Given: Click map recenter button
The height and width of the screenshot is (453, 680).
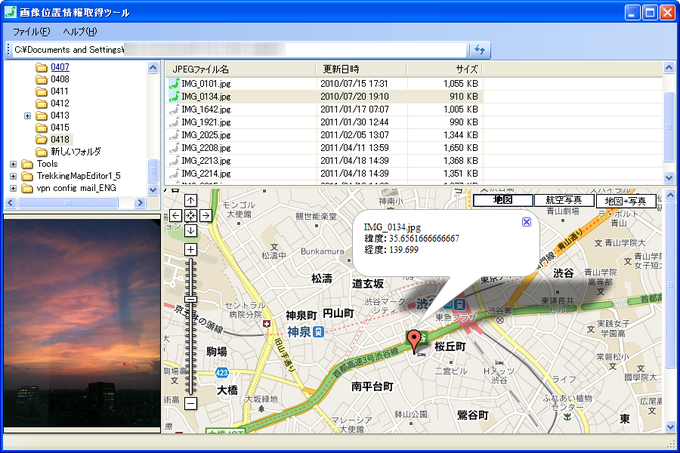Looking at the screenshot, I should click(x=190, y=215).
